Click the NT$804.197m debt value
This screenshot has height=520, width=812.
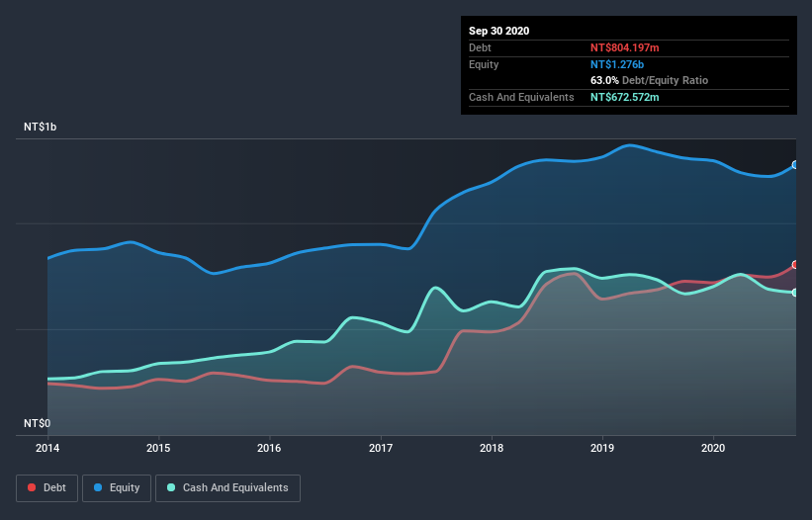(x=624, y=47)
